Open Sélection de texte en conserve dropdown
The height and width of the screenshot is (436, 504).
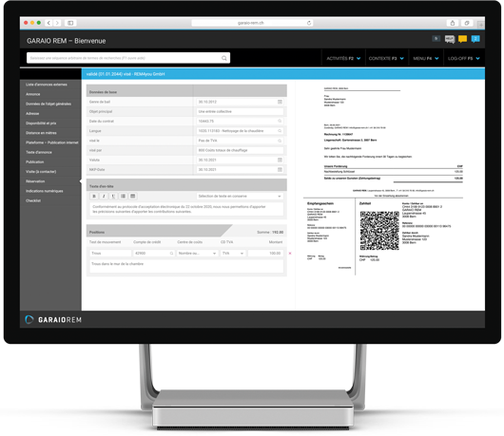240,197
